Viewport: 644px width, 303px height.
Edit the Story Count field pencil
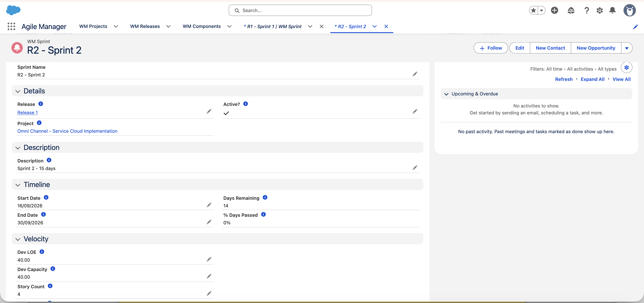(209, 293)
